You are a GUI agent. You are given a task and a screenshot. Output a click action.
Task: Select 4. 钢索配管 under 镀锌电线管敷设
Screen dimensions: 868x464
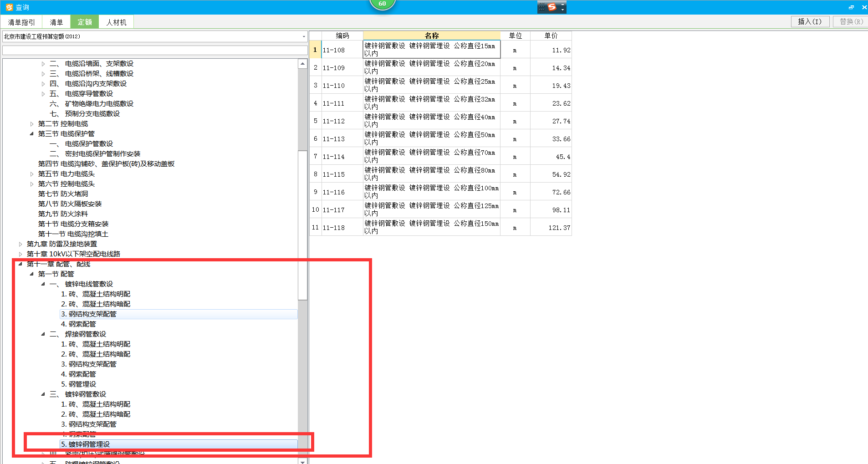click(78, 324)
